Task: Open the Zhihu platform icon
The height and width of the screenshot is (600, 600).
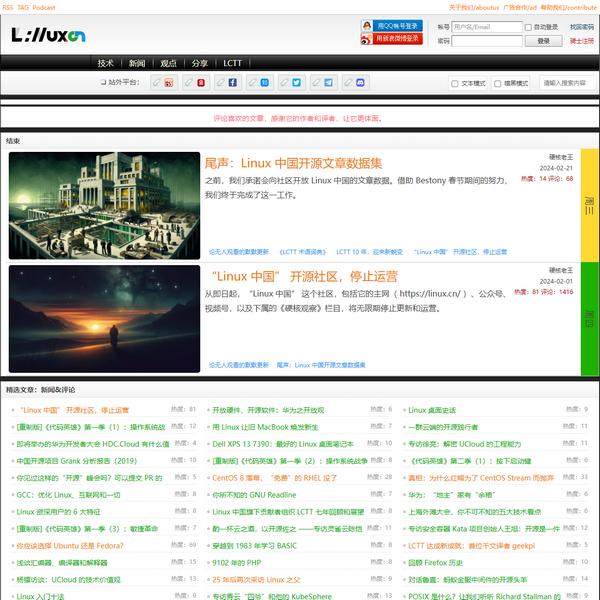Action: click(265, 83)
